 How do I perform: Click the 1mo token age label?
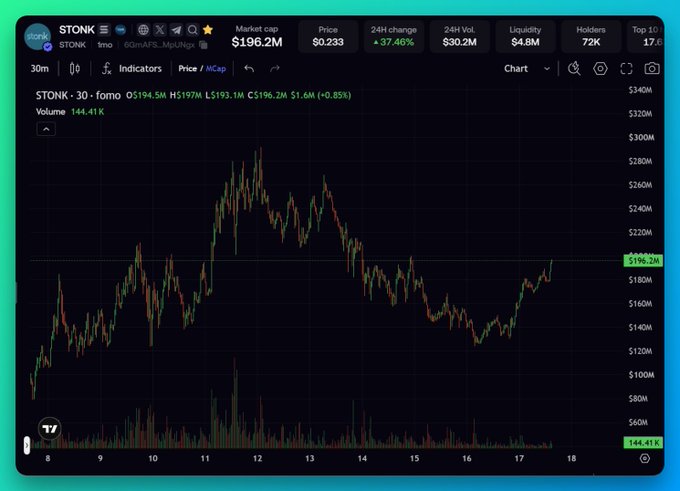click(105, 45)
